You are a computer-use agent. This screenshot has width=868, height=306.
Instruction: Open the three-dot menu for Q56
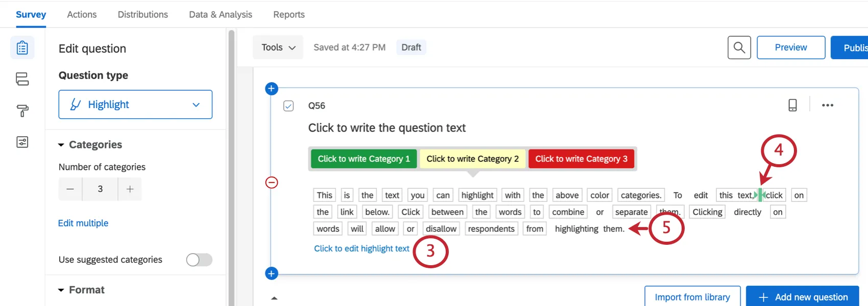(x=827, y=105)
